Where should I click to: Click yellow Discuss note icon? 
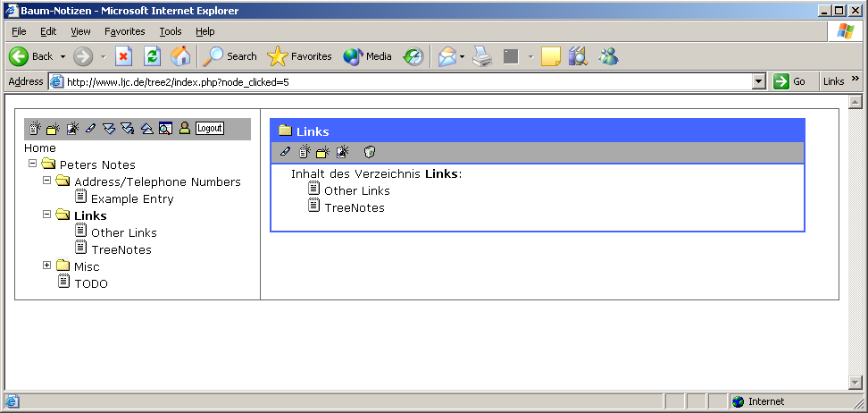551,56
